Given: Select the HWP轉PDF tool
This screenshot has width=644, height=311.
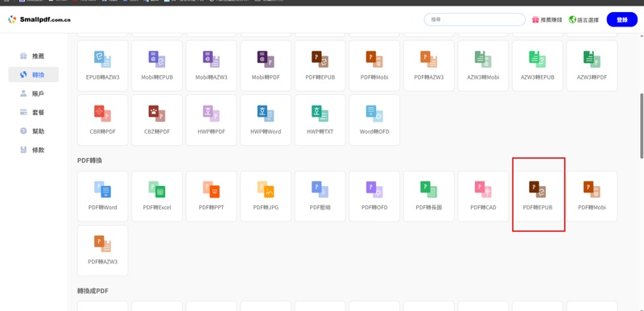Looking at the screenshot, I should pyautogui.click(x=211, y=120).
